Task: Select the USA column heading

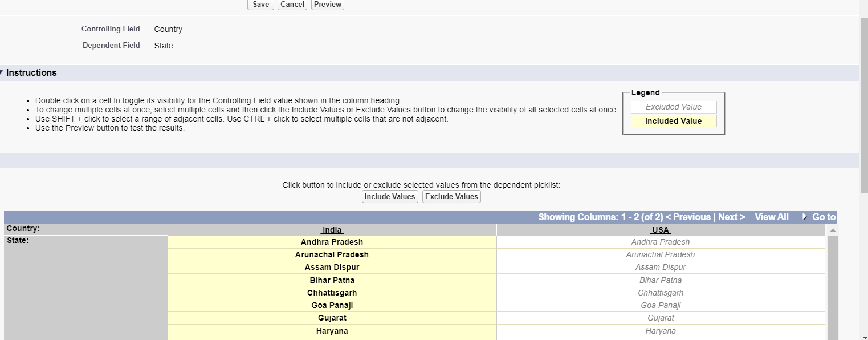Action: pyautogui.click(x=661, y=230)
